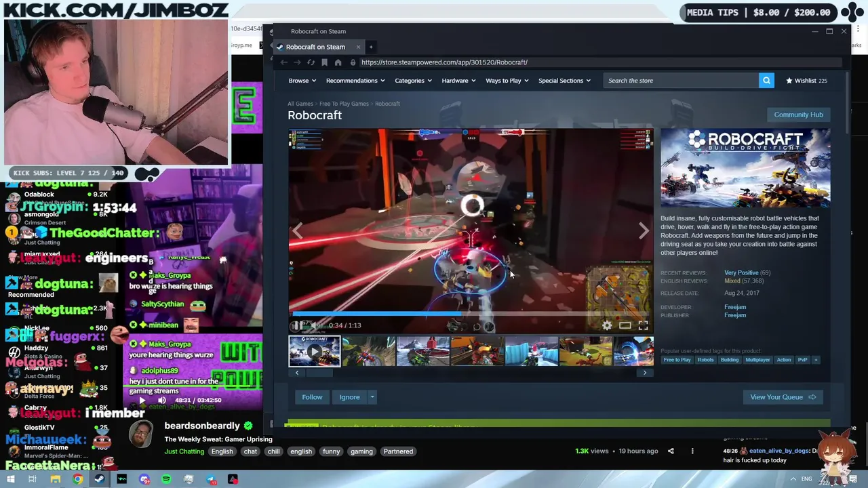Bookmark the current Steam page
The height and width of the screenshot is (488, 868).
(324, 62)
